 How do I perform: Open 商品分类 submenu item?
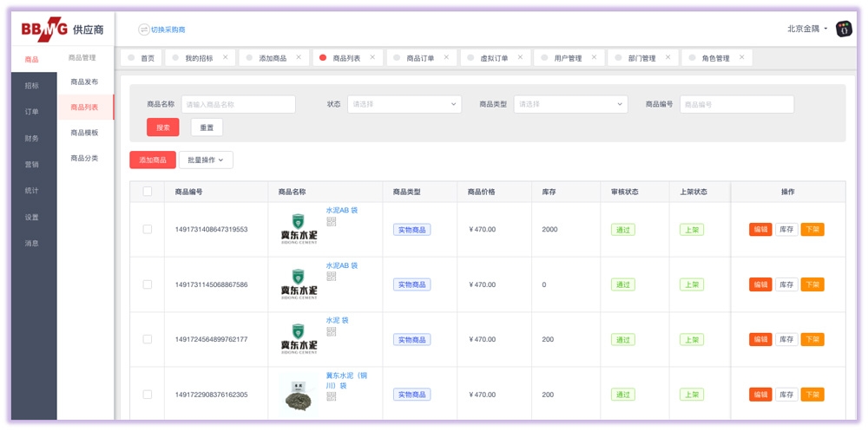[85, 158]
